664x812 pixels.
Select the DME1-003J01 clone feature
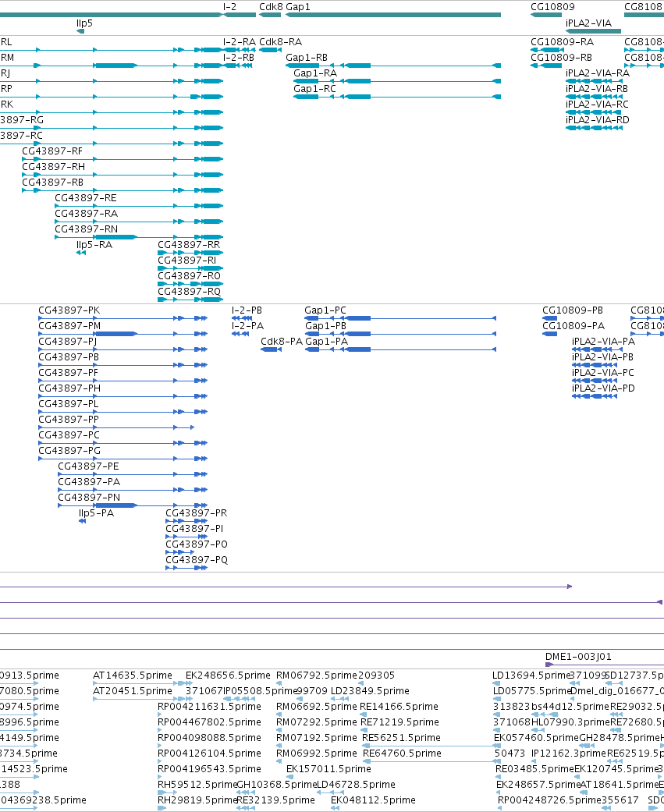coord(605,665)
